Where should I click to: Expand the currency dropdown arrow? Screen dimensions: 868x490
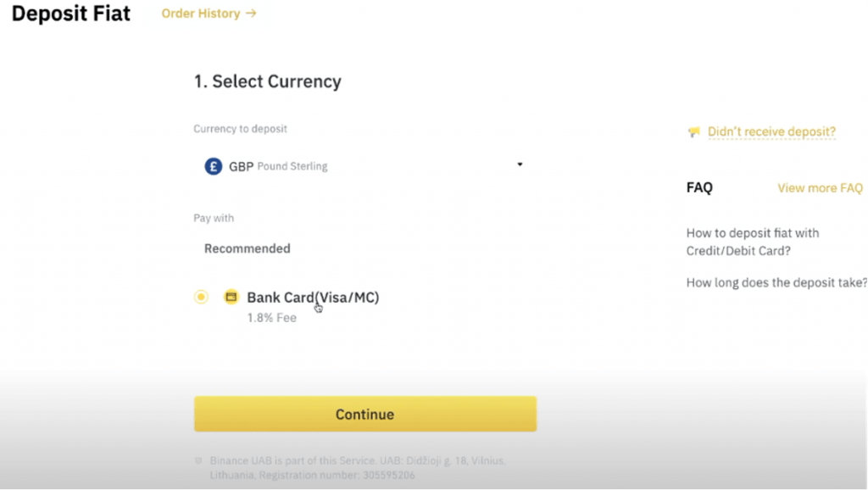tap(520, 164)
